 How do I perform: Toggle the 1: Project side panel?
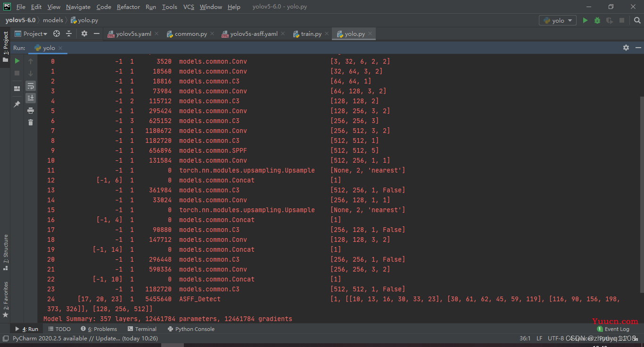tap(5, 47)
